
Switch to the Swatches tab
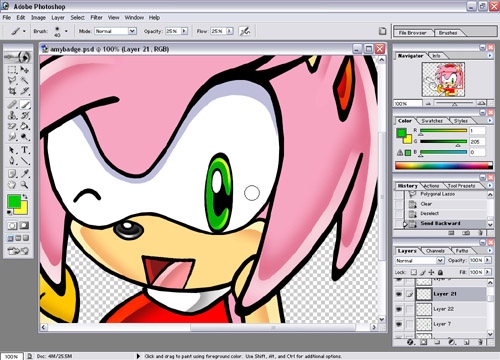[x=432, y=121]
